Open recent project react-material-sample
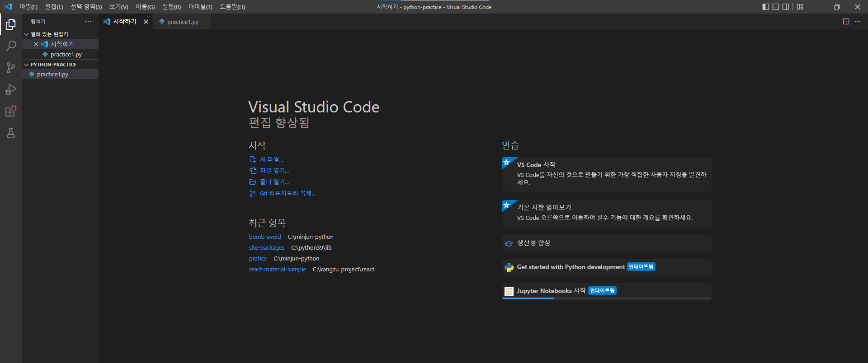Screen dimensions: 868x363 click(x=278, y=270)
